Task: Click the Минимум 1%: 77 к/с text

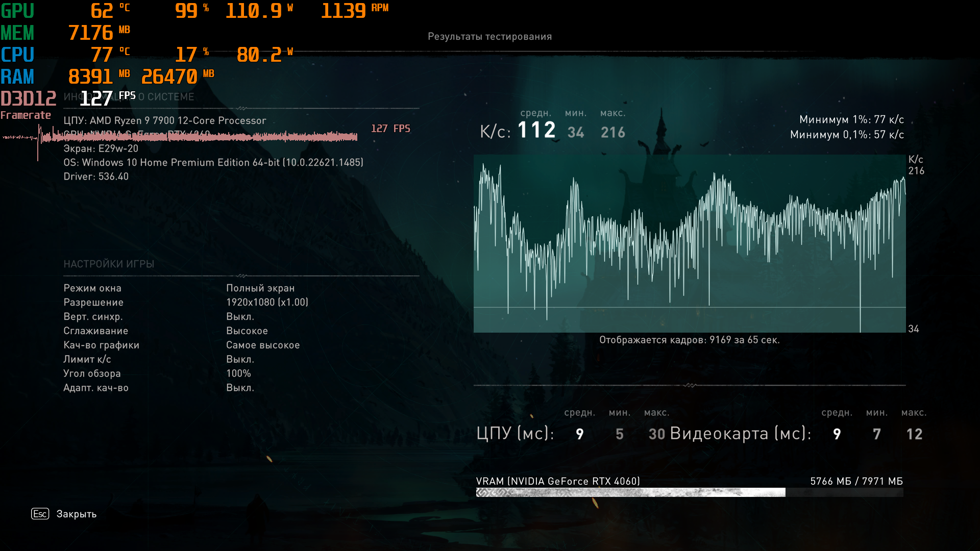Action: [851, 120]
